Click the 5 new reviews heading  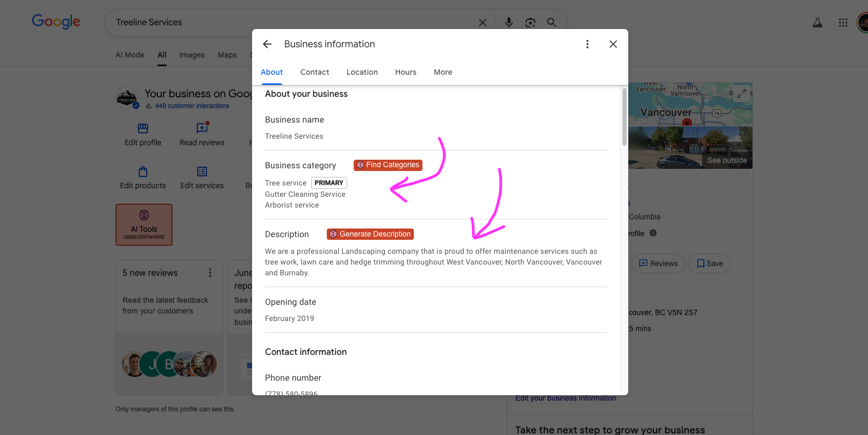pos(150,273)
